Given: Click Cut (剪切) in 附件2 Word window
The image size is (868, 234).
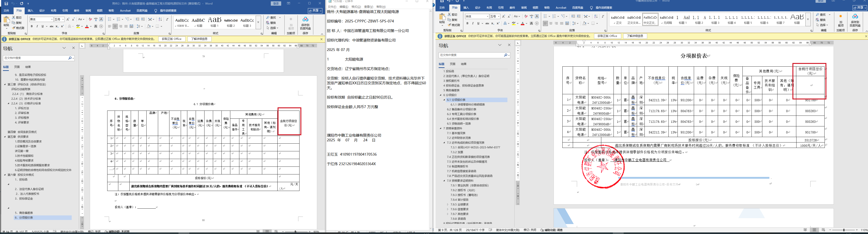Looking at the screenshot, I should pyautogui.click(x=17, y=17).
